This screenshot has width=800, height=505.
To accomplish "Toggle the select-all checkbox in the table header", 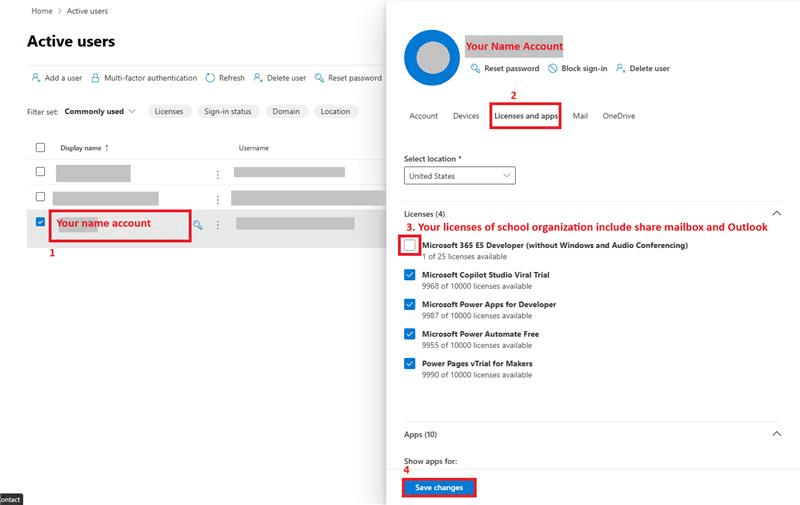I will click(40, 147).
